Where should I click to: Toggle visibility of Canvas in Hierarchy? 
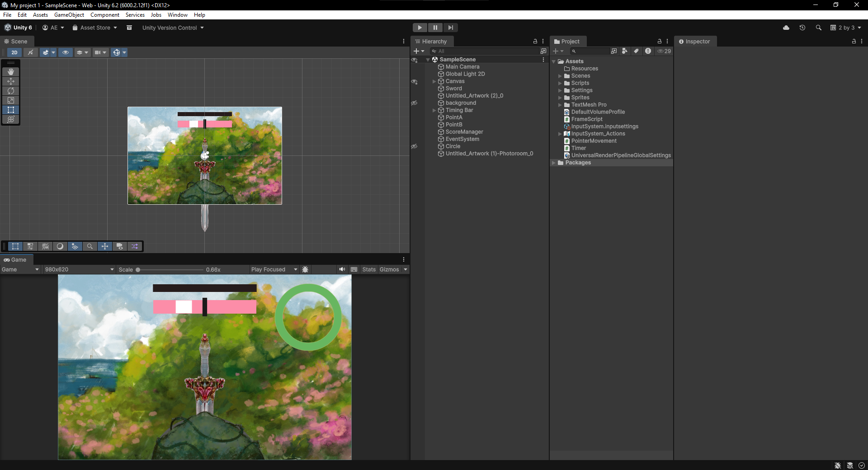click(x=414, y=82)
